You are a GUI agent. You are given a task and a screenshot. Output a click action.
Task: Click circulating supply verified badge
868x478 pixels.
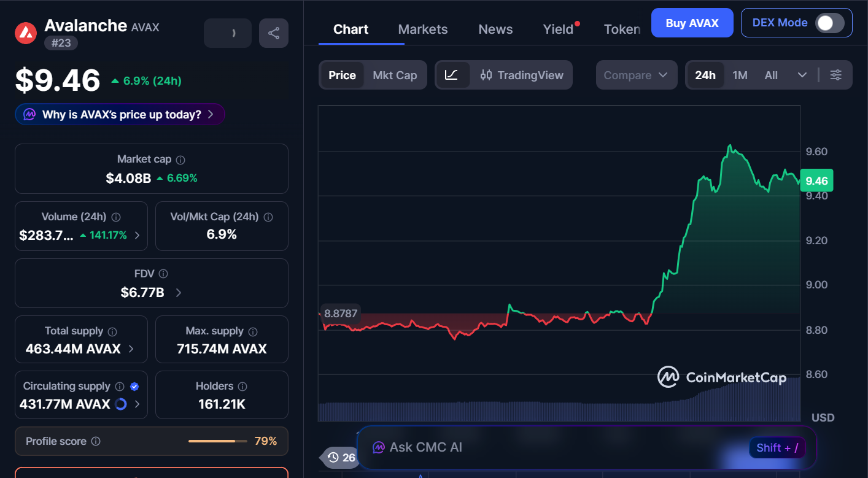pos(134,387)
